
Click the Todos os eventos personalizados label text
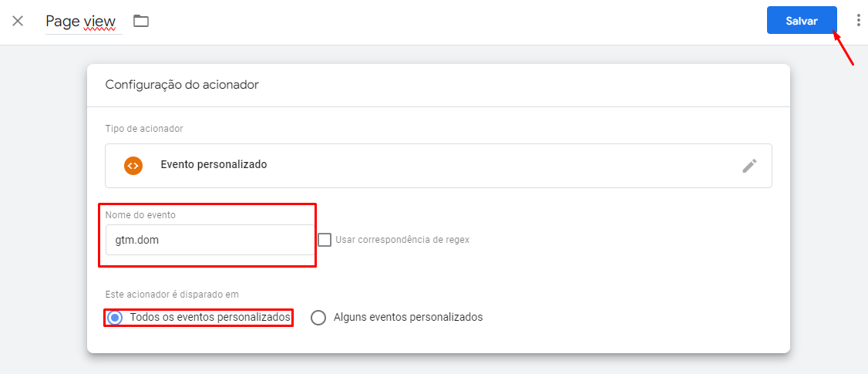coord(210,318)
